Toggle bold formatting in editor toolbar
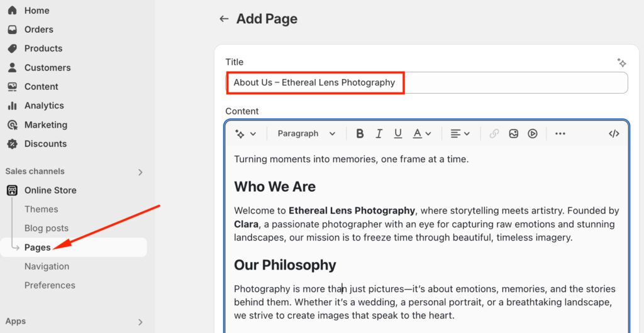This screenshot has width=644, height=333. coord(360,134)
